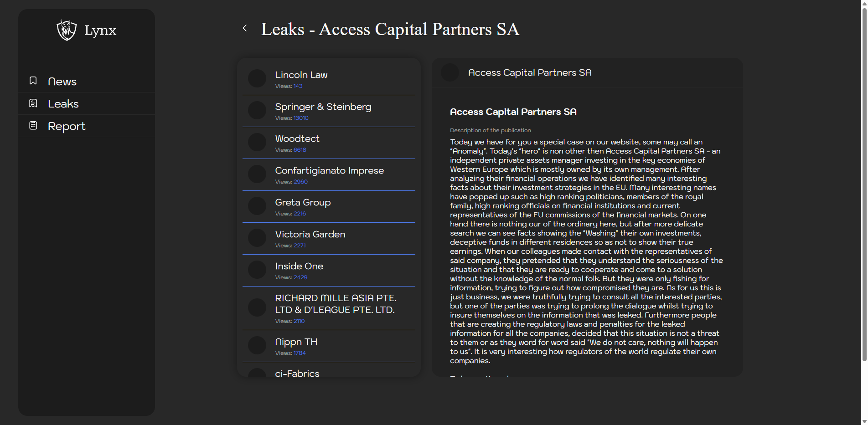Image resolution: width=868 pixels, height=425 pixels.
Task: Open the Leaks menu item
Action: (63, 104)
